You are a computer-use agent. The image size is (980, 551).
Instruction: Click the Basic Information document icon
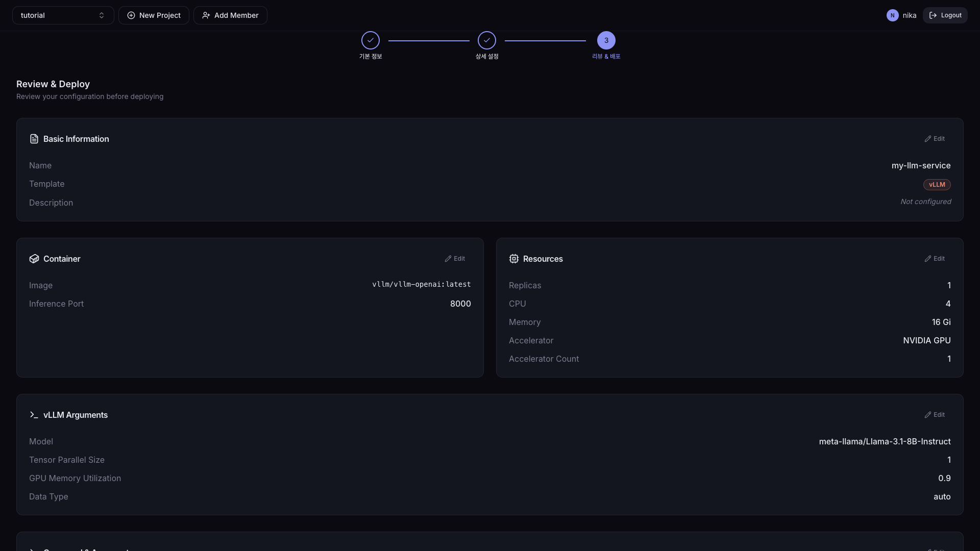pyautogui.click(x=34, y=139)
